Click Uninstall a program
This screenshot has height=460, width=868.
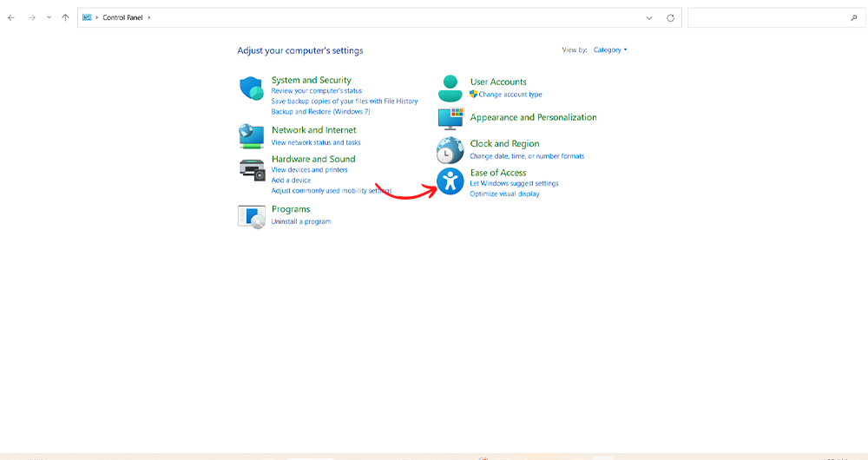click(301, 221)
